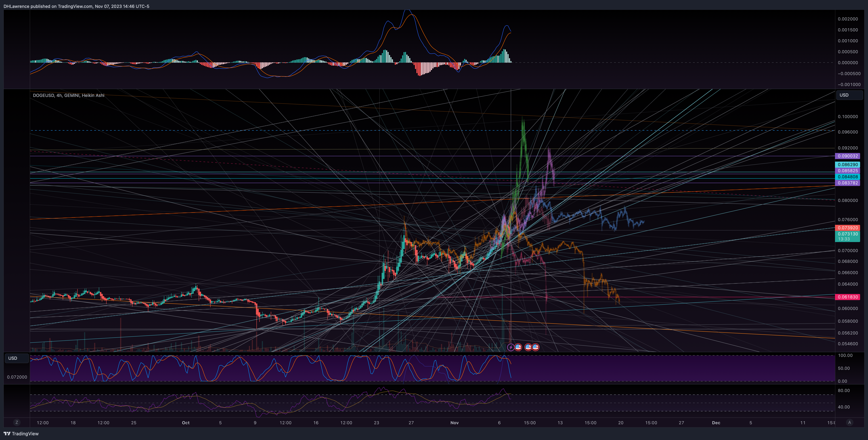Click the 6 date label after Nov

pos(499,423)
